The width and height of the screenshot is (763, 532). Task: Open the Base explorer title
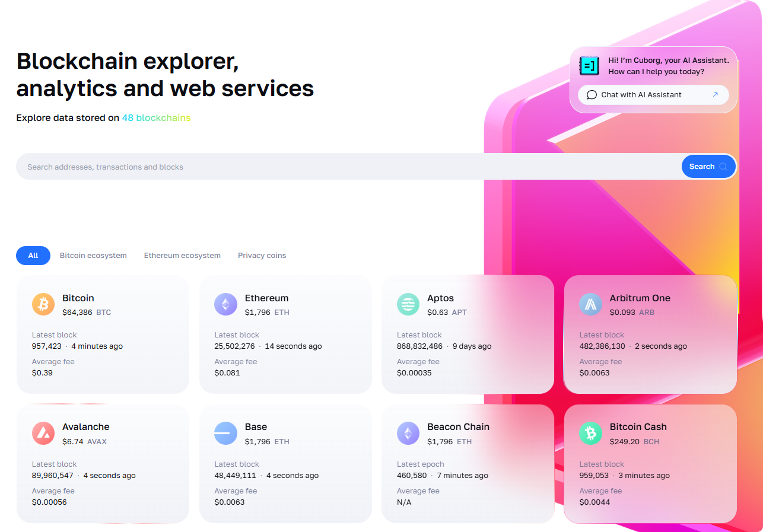tap(256, 427)
